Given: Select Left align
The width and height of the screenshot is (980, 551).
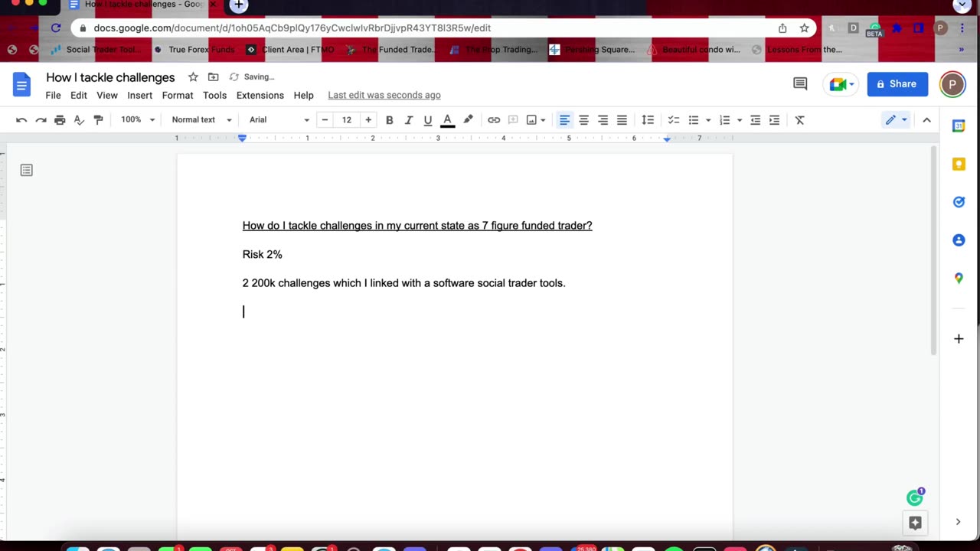Looking at the screenshot, I should click(564, 120).
